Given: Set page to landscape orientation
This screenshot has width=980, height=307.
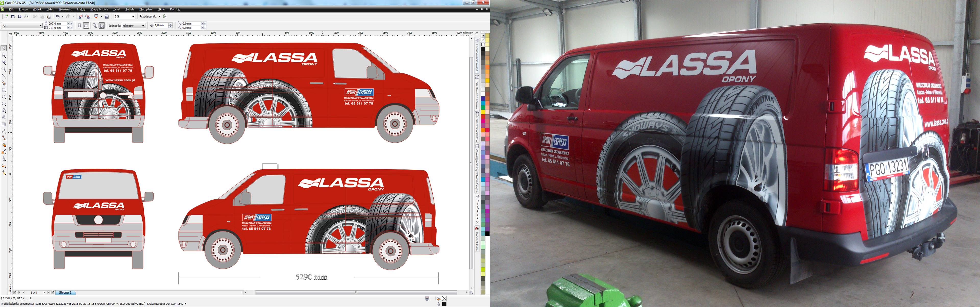Looking at the screenshot, I should click(86, 26).
